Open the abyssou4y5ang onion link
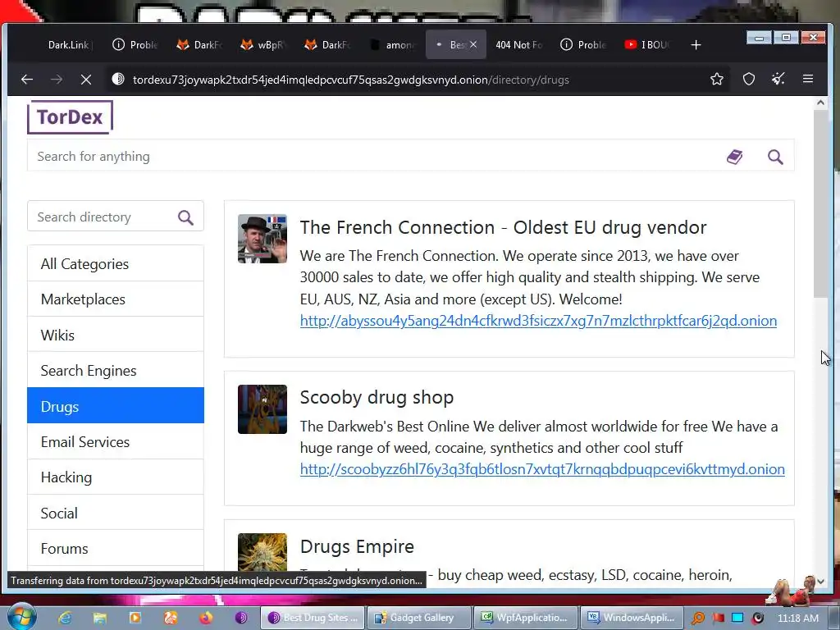Viewport: 840px width, 630px height. [x=538, y=321]
